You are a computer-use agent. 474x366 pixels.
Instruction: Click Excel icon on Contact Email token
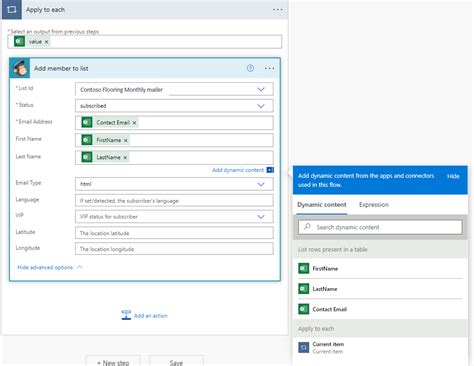pyautogui.click(x=87, y=122)
